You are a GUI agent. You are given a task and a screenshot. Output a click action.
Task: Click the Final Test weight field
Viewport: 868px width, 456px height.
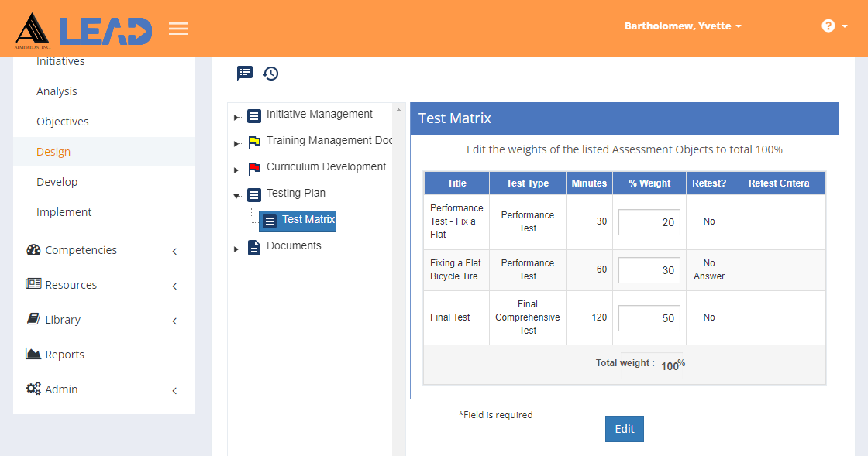click(649, 318)
